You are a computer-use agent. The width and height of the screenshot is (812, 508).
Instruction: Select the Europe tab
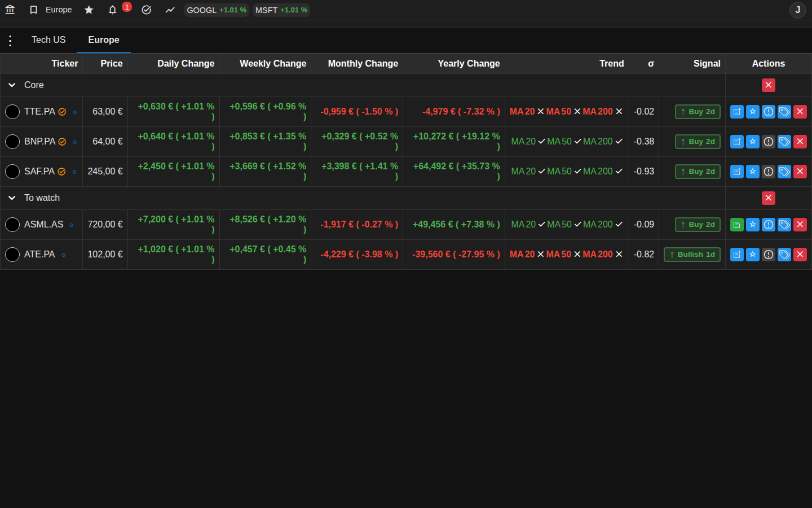point(104,40)
